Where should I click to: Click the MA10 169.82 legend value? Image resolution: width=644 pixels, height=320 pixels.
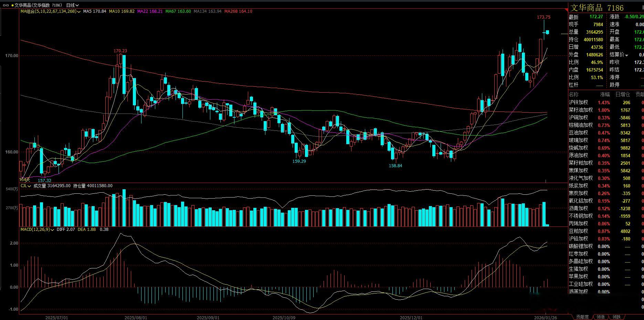[x=122, y=11]
